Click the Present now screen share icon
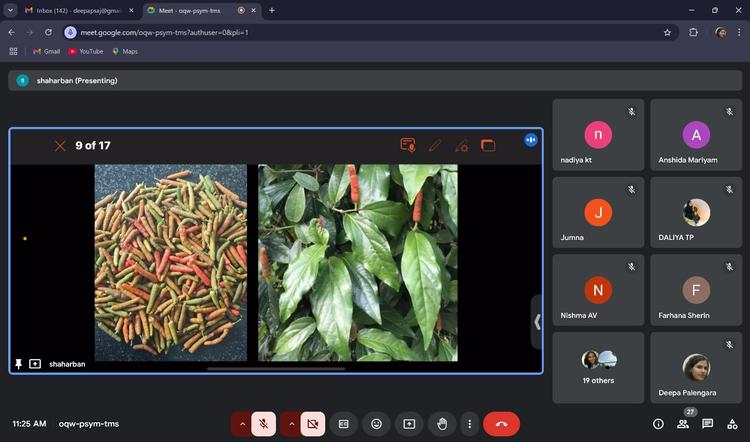750x442 pixels. point(409,424)
